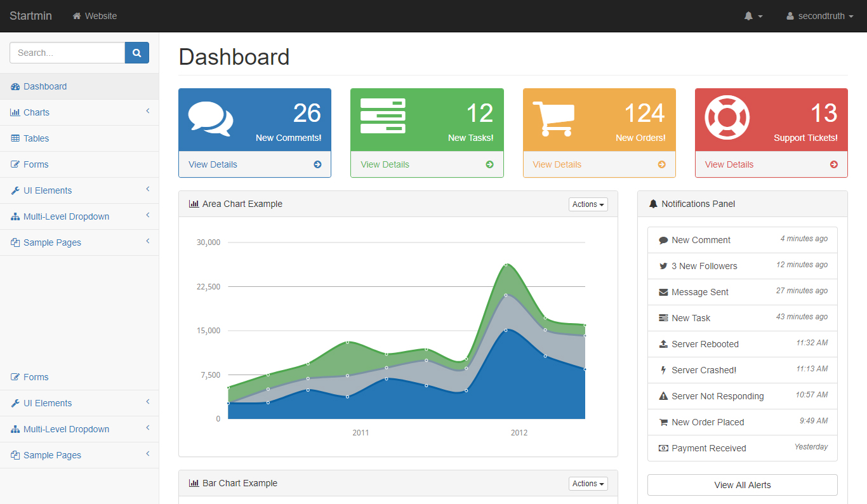Click the money icon next to Payment Received
The height and width of the screenshot is (504, 867).
pyautogui.click(x=663, y=448)
